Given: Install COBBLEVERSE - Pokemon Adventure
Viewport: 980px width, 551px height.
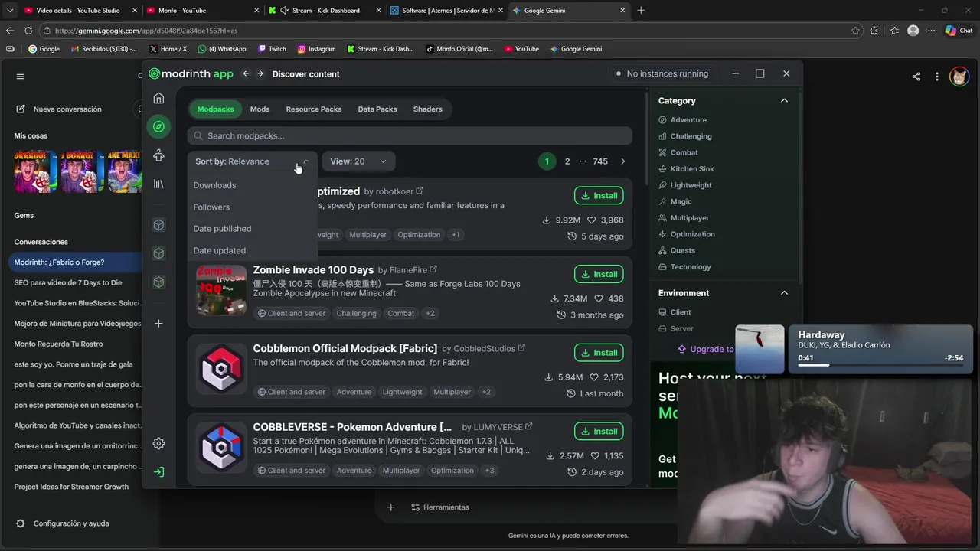Looking at the screenshot, I should point(599,432).
